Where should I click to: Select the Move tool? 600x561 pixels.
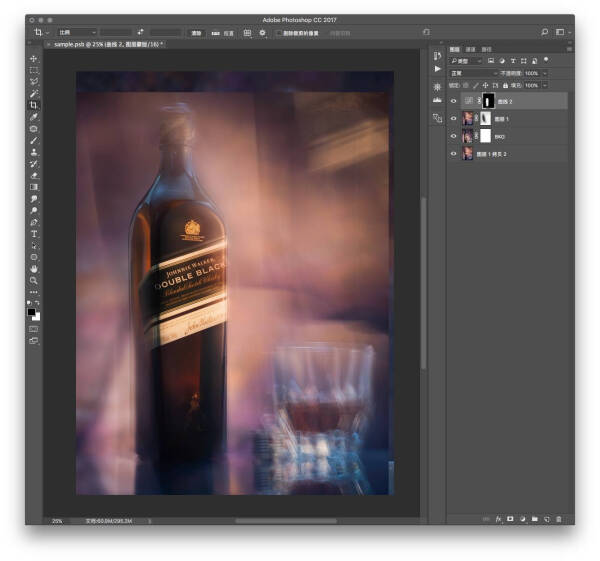coord(34,59)
